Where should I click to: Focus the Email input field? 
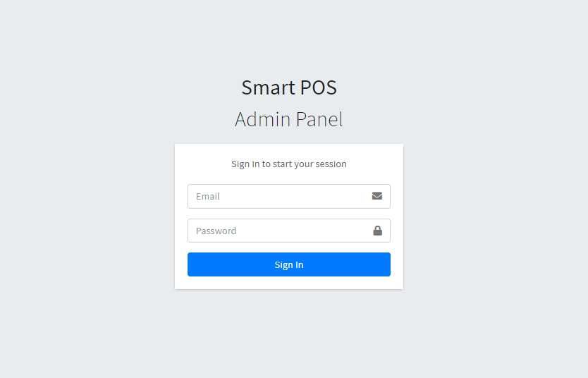(x=276, y=196)
